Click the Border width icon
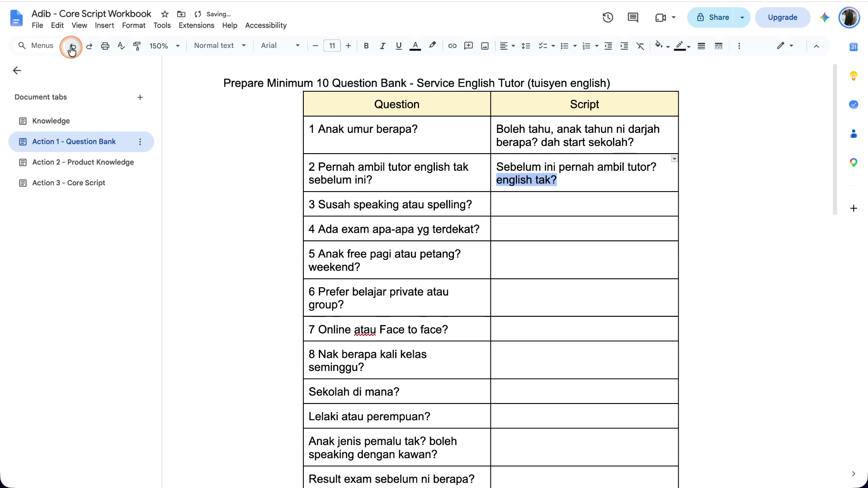The width and height of the screenshot is (868, 488). tap(701, 46)
